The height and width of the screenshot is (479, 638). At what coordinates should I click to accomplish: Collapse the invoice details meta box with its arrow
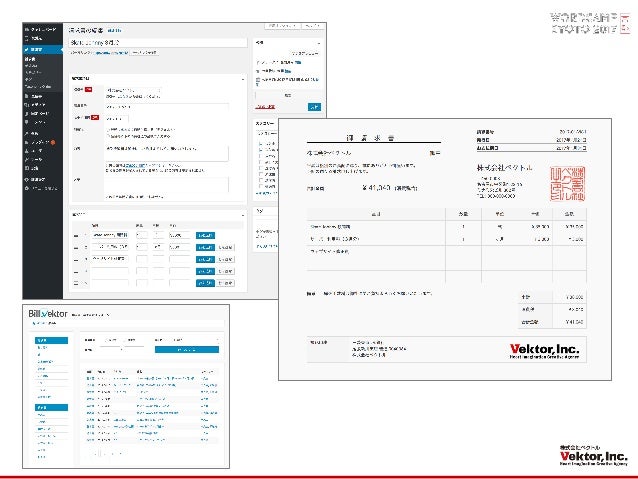click(x=243, y=79)
